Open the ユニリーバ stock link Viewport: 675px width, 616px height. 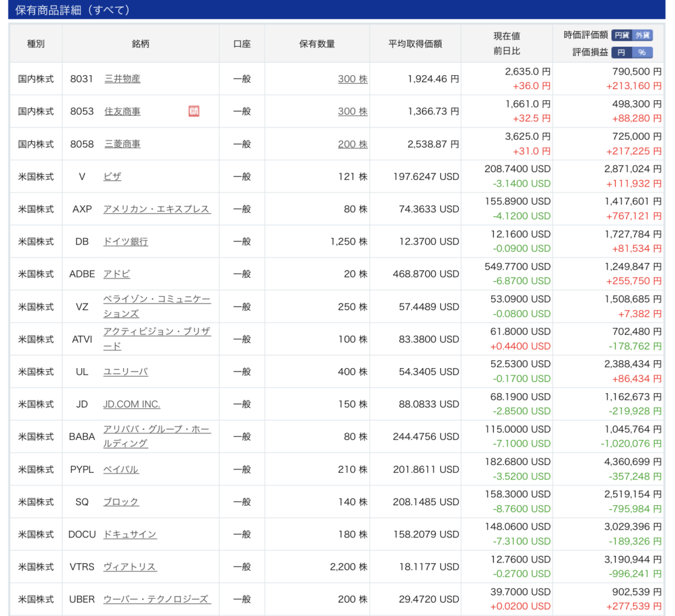click(x=126, y=372)
